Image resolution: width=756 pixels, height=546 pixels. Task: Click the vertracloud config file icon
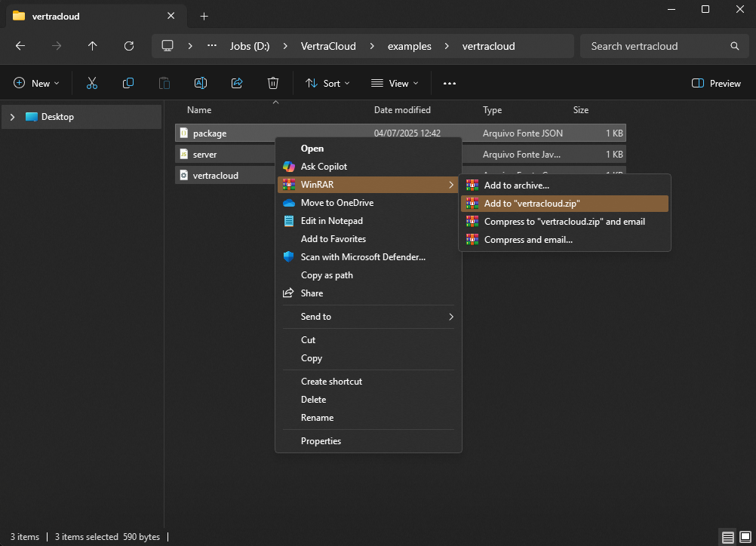coord(183,175)
